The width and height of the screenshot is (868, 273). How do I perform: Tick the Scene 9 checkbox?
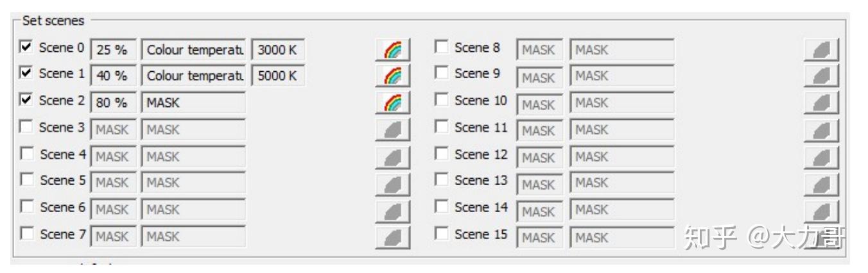(441, 74)
